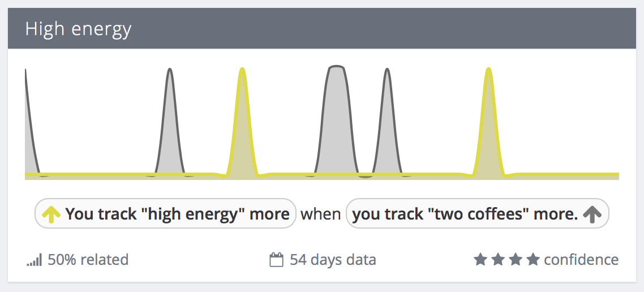Select the 'you track "two coffees" more.' pill
644x292 pixels.
[478, 213]
